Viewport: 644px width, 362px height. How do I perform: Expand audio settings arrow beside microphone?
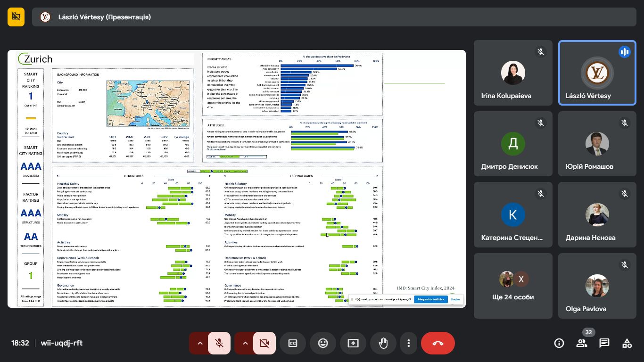click(199, 343)
